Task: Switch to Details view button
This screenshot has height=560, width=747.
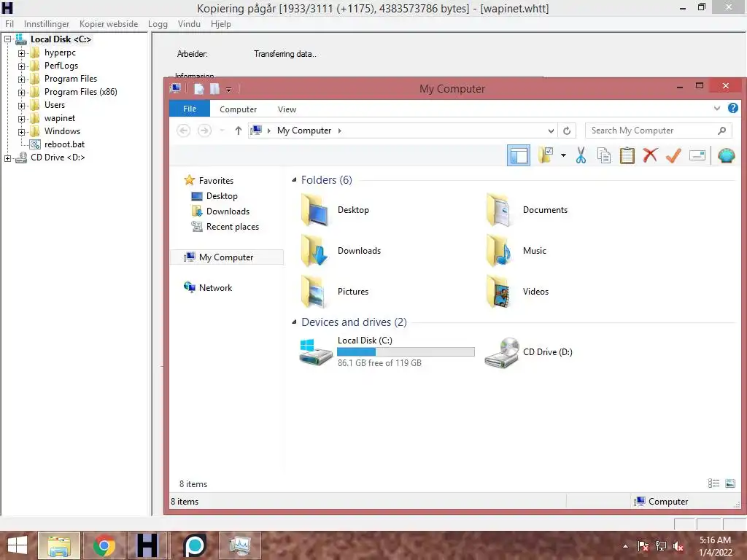Action: (x=713, y=483)
